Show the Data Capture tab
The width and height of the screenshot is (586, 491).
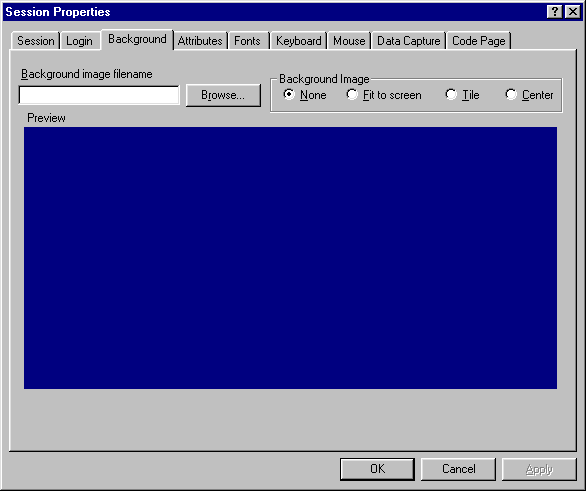[408, 41]
